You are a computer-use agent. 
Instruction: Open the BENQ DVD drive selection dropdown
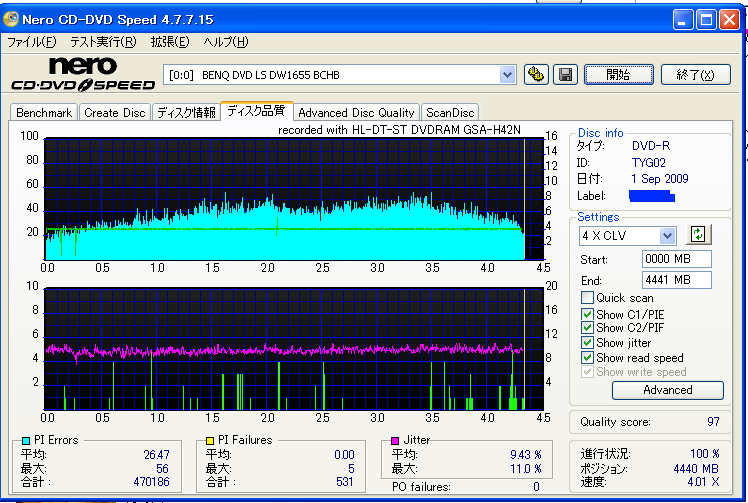(x=507, y=75)
